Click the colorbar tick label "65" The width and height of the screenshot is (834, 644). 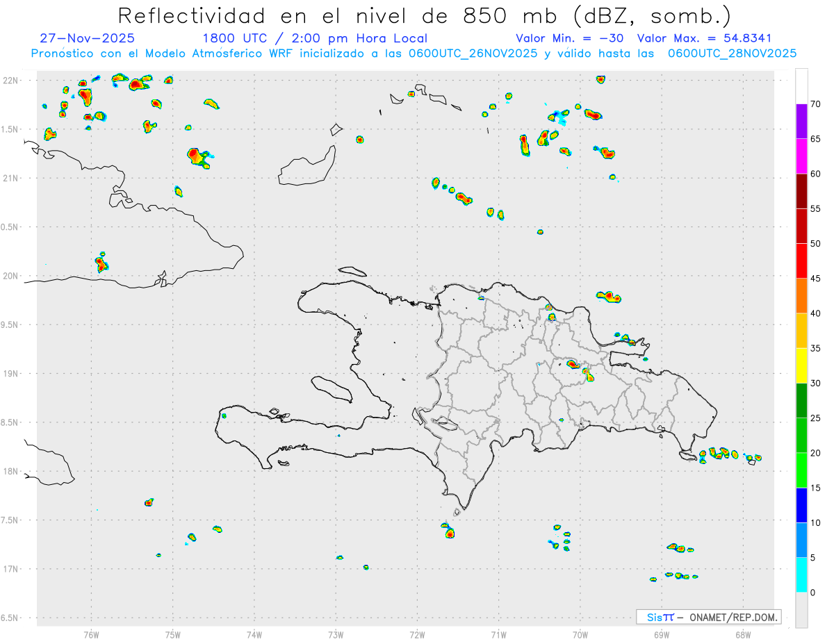(x=815, y=139)
